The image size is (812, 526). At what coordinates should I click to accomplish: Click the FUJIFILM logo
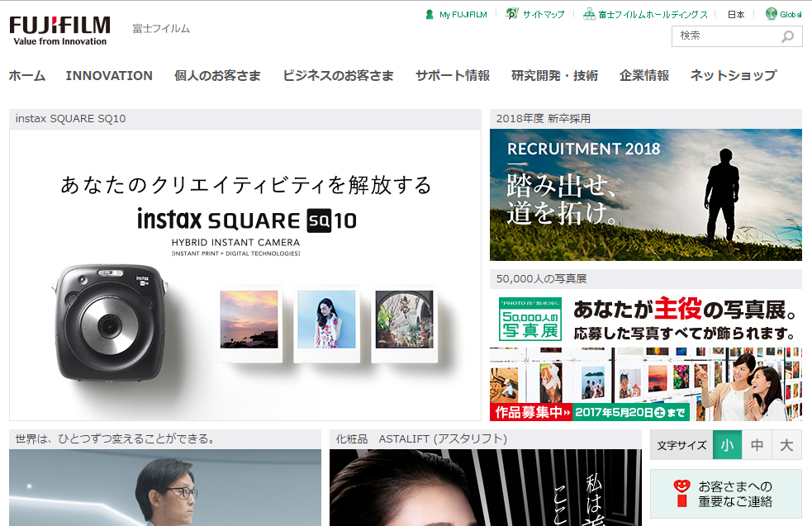click(60, 31)
